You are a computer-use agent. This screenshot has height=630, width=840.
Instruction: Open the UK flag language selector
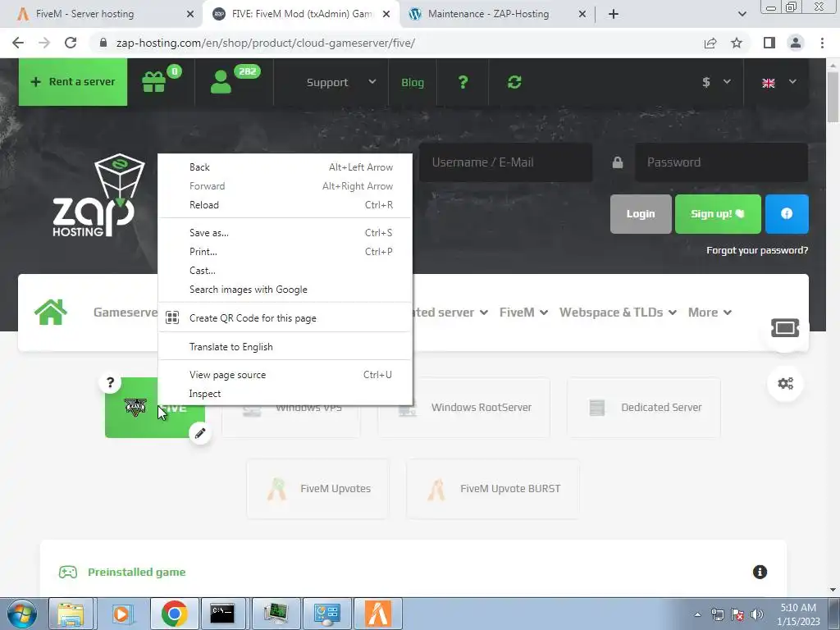point(778,83)
